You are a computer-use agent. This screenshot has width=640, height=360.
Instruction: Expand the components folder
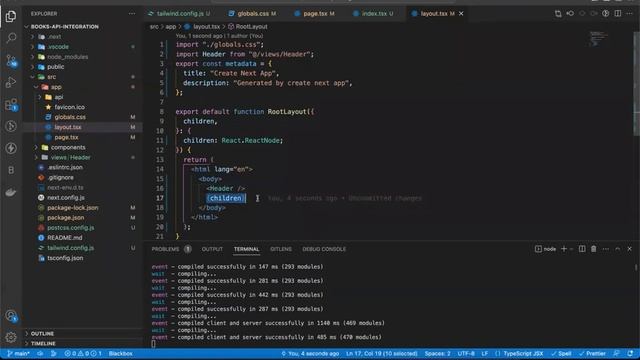[x=68, y=147]
